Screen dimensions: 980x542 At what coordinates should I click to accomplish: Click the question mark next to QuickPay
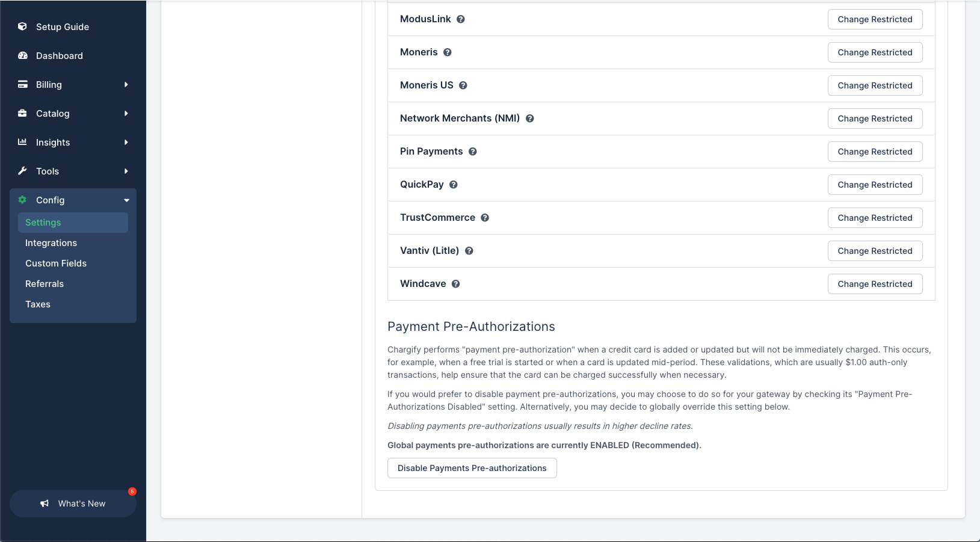(x=454, y=185)
